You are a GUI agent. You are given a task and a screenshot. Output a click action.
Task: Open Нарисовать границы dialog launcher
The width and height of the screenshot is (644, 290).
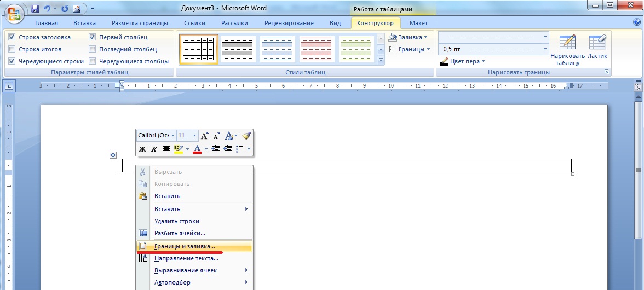606,72
